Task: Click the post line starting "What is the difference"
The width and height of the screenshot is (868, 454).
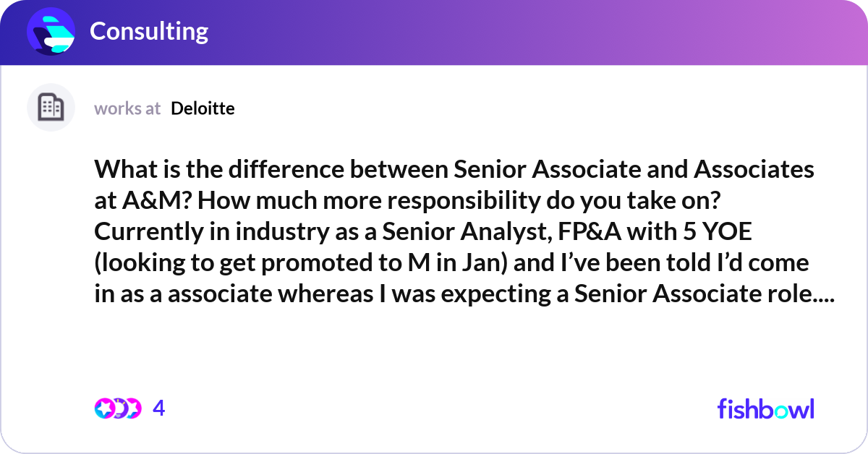Action: click(454, 169)
